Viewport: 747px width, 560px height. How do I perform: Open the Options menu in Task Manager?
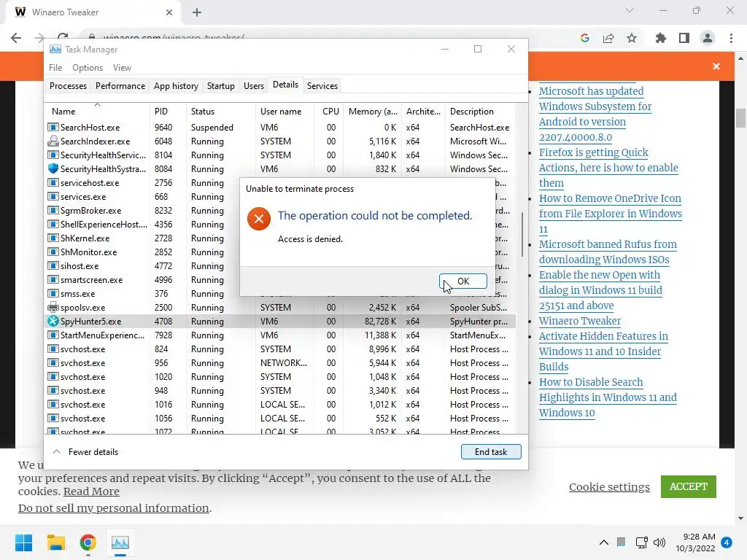pyautogui.click(x=88, y=68)
